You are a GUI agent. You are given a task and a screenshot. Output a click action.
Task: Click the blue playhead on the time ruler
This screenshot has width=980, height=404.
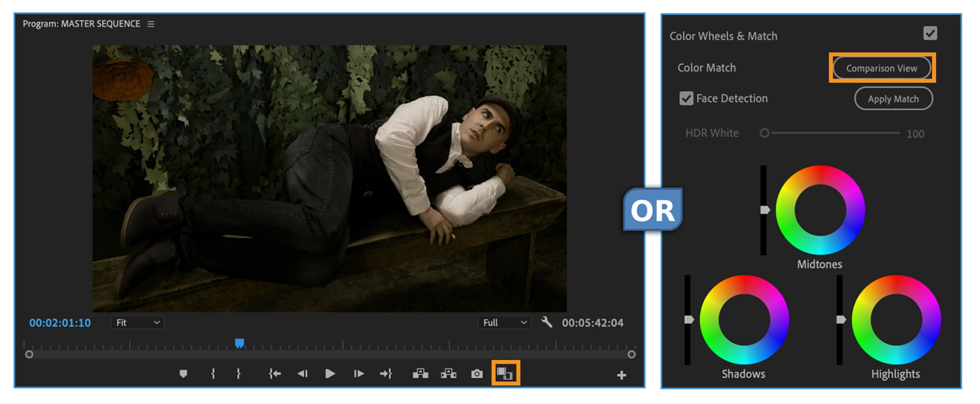[x=239, y=343]
